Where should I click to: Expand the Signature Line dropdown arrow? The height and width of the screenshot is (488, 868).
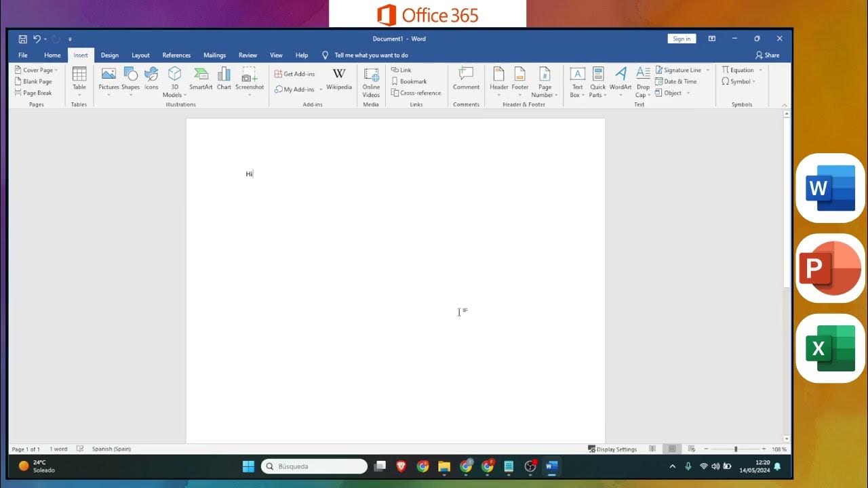point(707,70)
